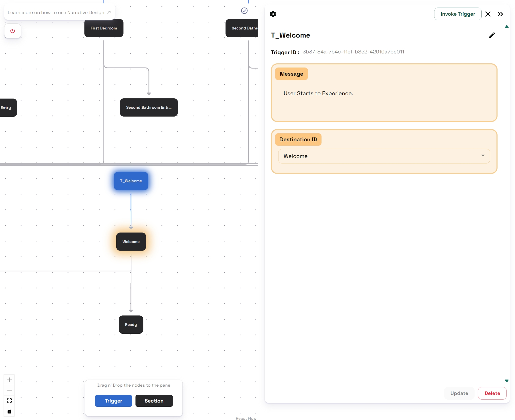Click the Update button

(x=459, y=393)
